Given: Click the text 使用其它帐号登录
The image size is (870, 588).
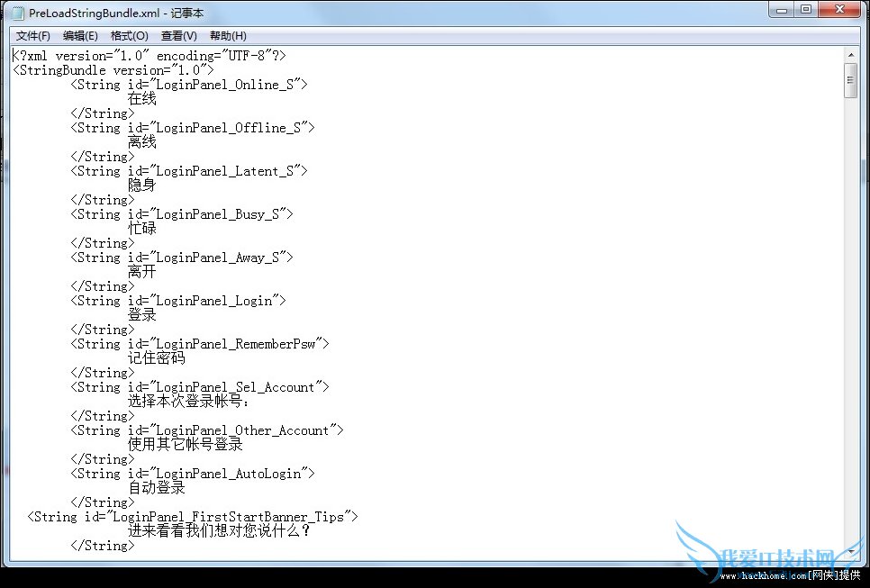Looking at the screenshot, I should pyautogui.click(x=186, y=445).
